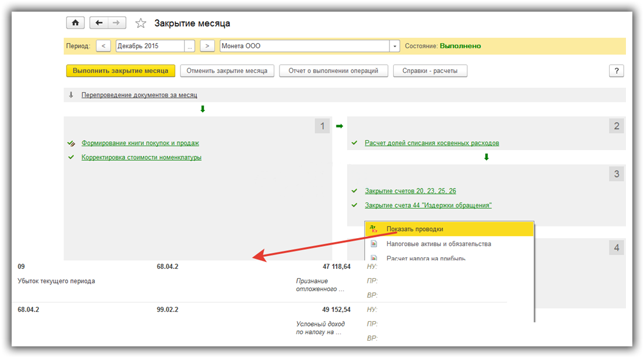Image resolution: width=644 pixels, height=358 pixels.
Task: Select Показать проводки in context menu
Action: pyautogui.click(x=414, y=229)
